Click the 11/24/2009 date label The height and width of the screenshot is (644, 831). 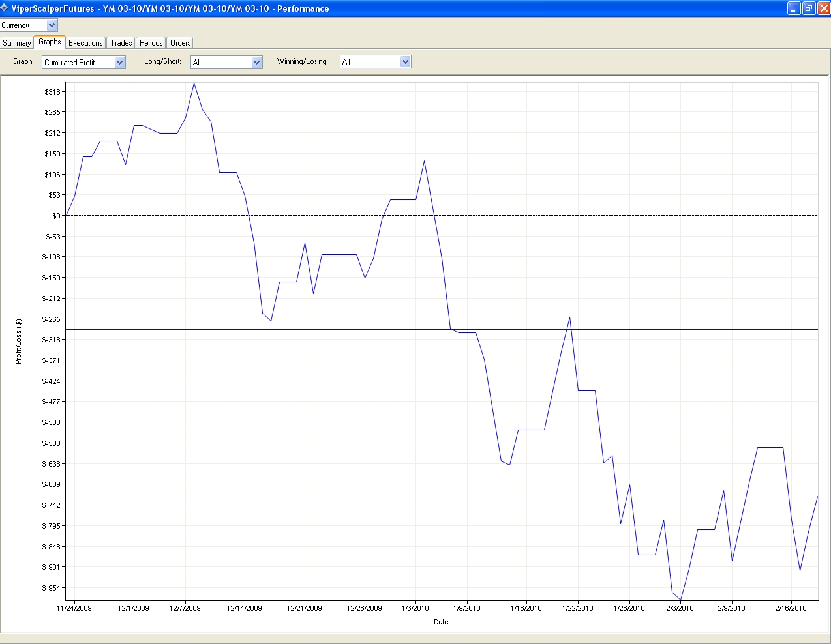pyautogui.click(x=74, y=608)
